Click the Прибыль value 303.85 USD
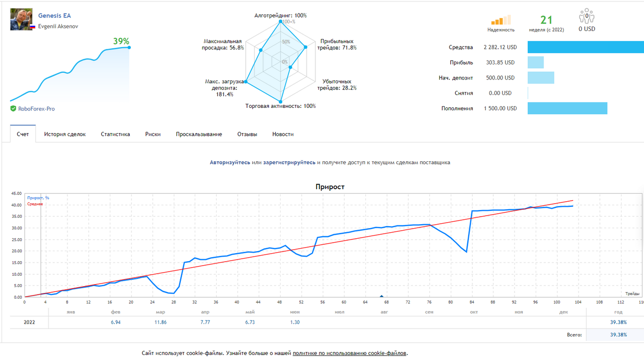Screen dimensions: 644x363 tap(500, 62)
